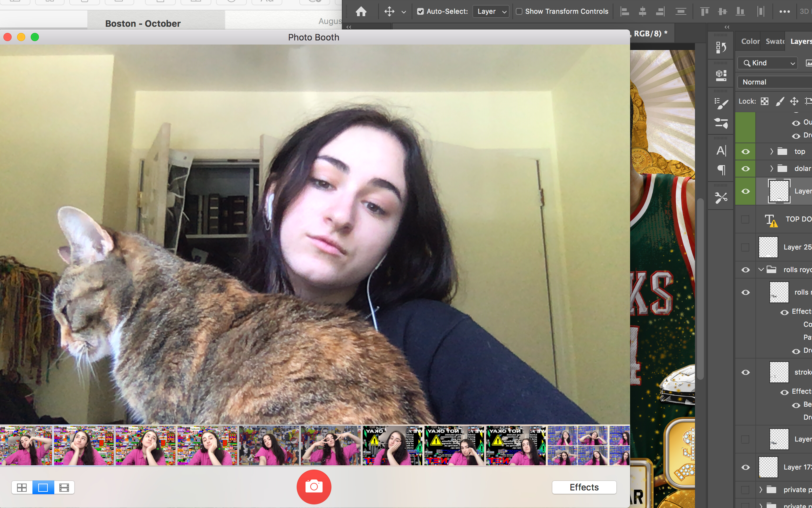812x508 pixels.
Task: Hide the rolls royce group
Action: (x=745, y=270)
